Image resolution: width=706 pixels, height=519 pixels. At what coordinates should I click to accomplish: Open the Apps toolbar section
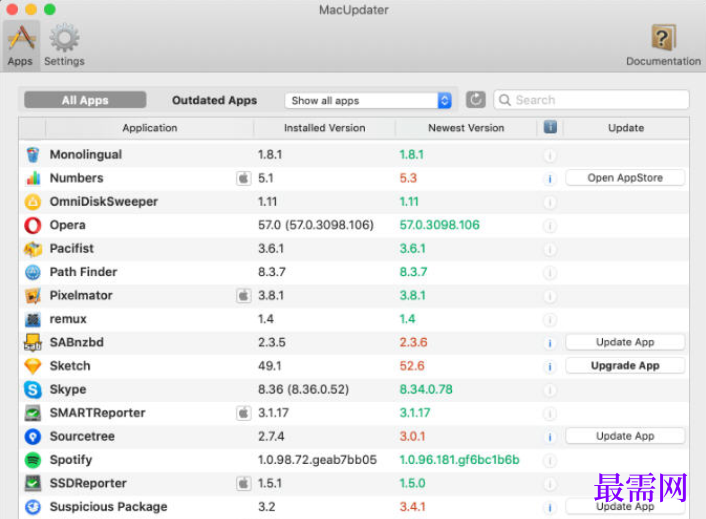(21, 45)
